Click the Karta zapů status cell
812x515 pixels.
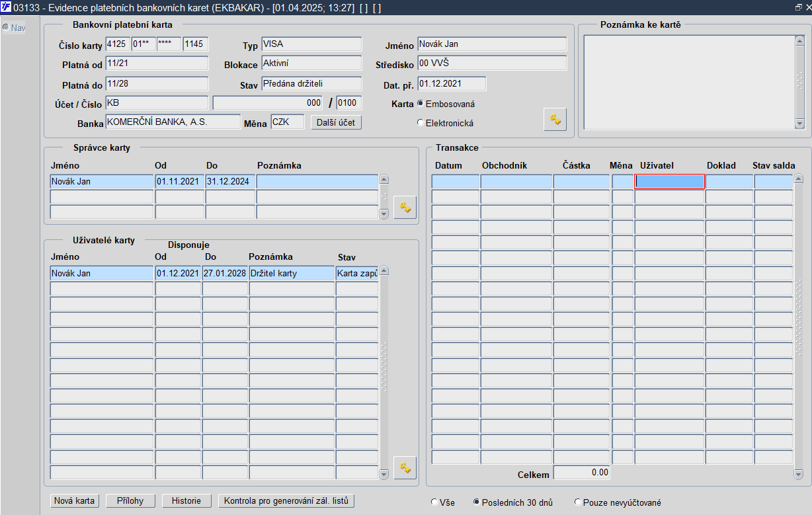(357, 273)
